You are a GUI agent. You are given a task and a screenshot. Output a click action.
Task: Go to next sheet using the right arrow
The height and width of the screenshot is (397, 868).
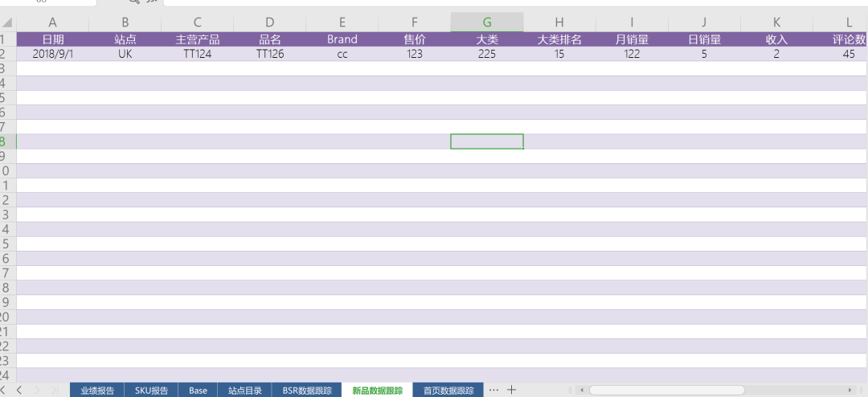point(38,390)
